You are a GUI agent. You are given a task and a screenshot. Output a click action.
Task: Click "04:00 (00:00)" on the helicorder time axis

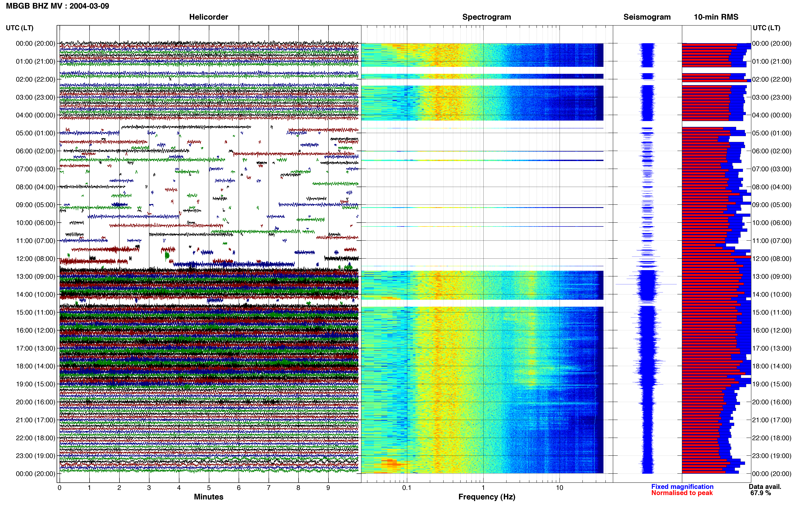[x=36, y=115]
